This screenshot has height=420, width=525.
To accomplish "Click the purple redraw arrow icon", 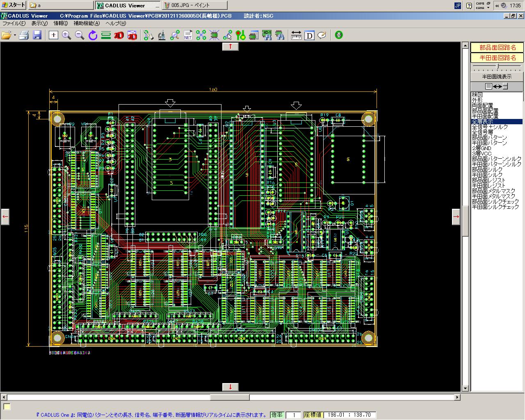I will click(x=93, y=35).
